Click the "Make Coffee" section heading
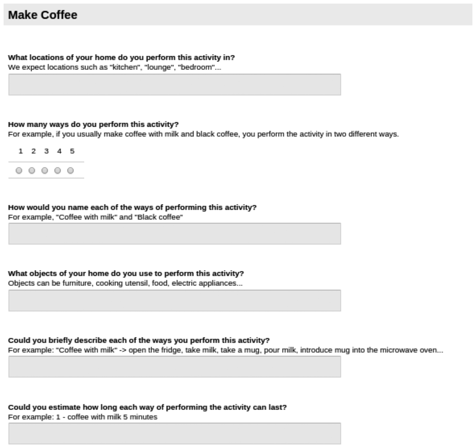476x448 pixels. point(43,15)
